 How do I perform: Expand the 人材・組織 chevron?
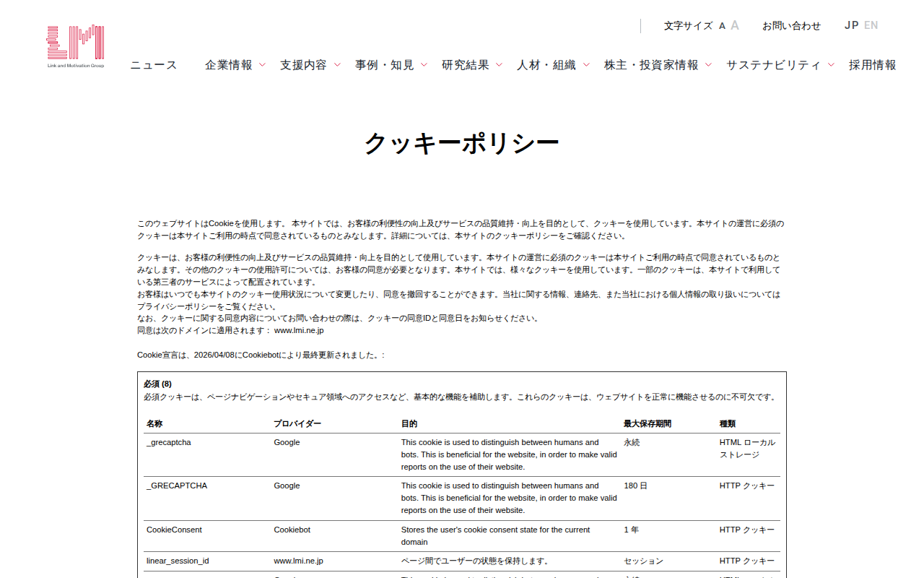(x=585, y=65)
